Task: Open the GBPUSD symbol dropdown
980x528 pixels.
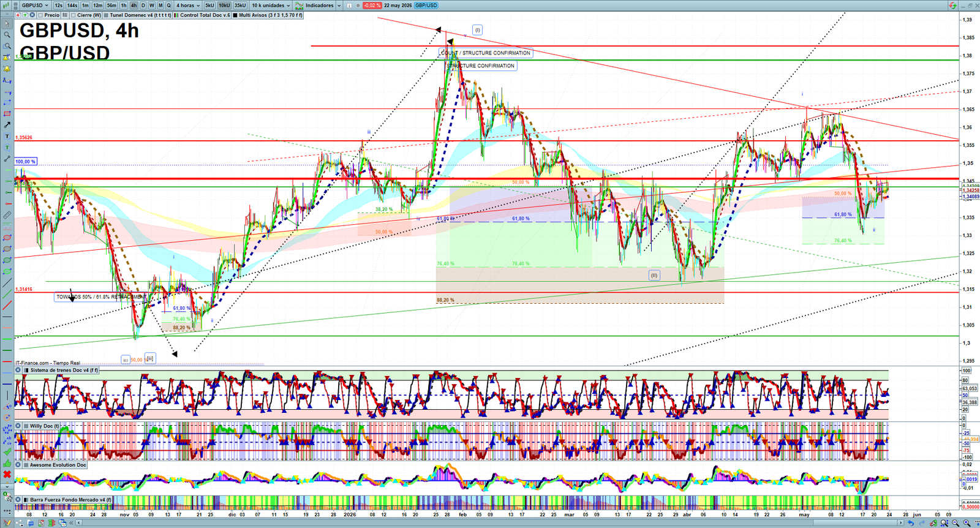Action: click(x=34, y=6)
